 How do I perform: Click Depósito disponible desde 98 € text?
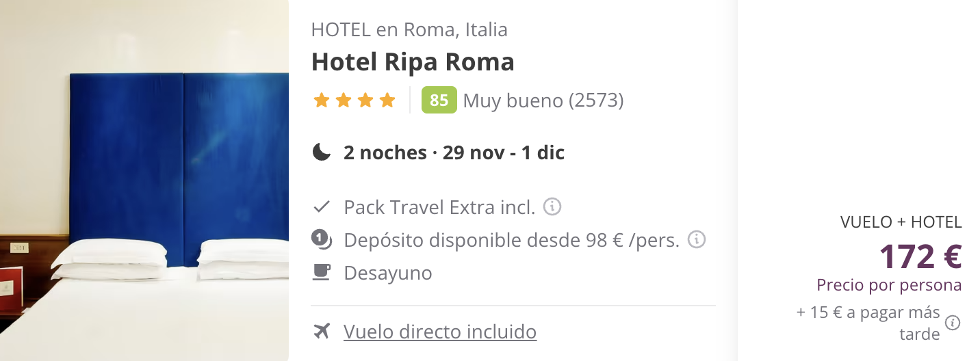[x=512, y=240]
